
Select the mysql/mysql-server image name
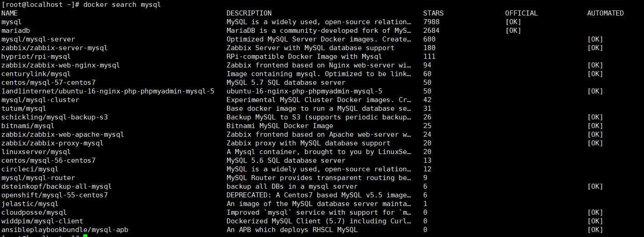[x=38, y=39]
